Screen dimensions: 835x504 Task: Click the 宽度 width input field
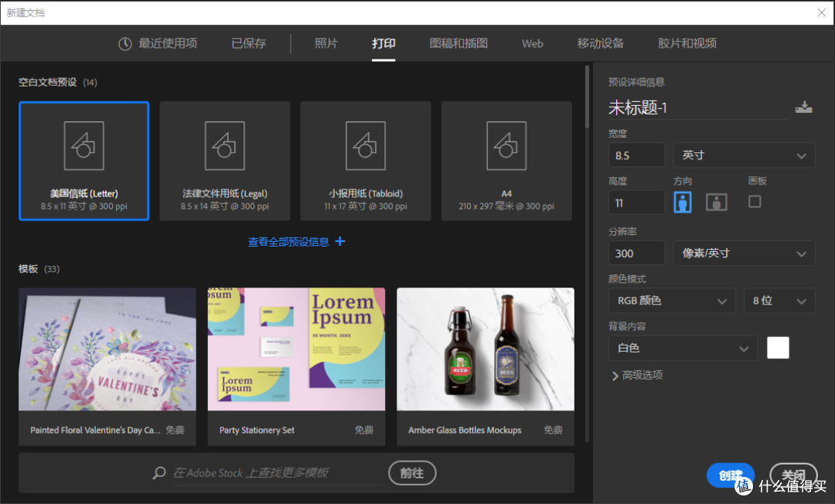pyautogui.click(x=636, y=155)
